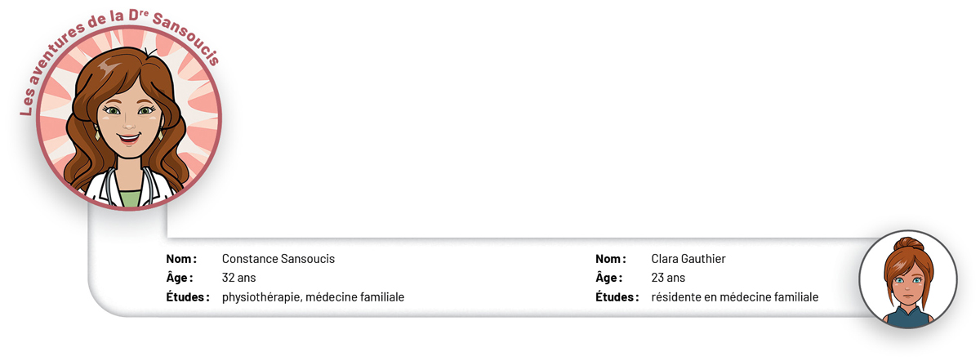Click the 'Âge :' label beside 32 ans
Viewport: 980px width, 361px height.
(x=180, y=278)
